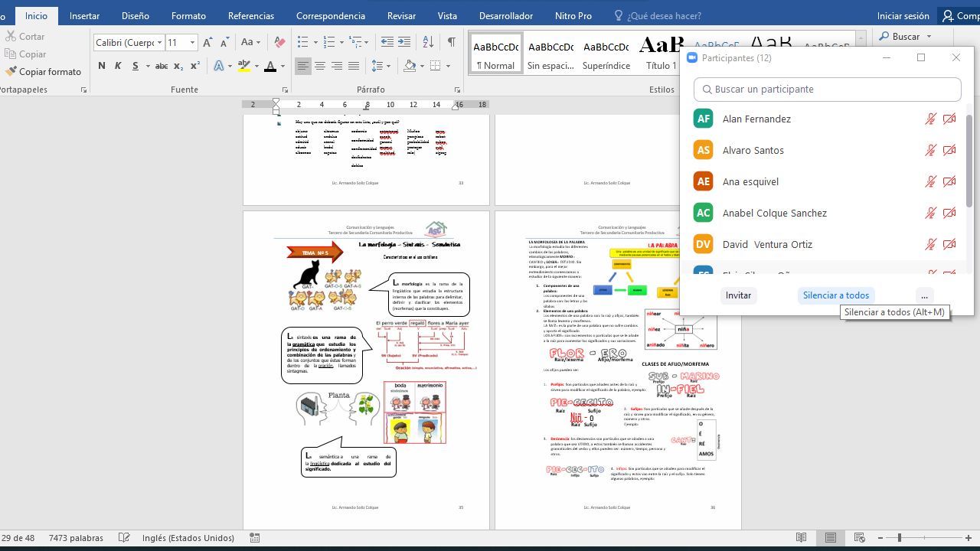Click Anabel Colque Sanchez video off icon
980x551 pixels.
[949, 213]
